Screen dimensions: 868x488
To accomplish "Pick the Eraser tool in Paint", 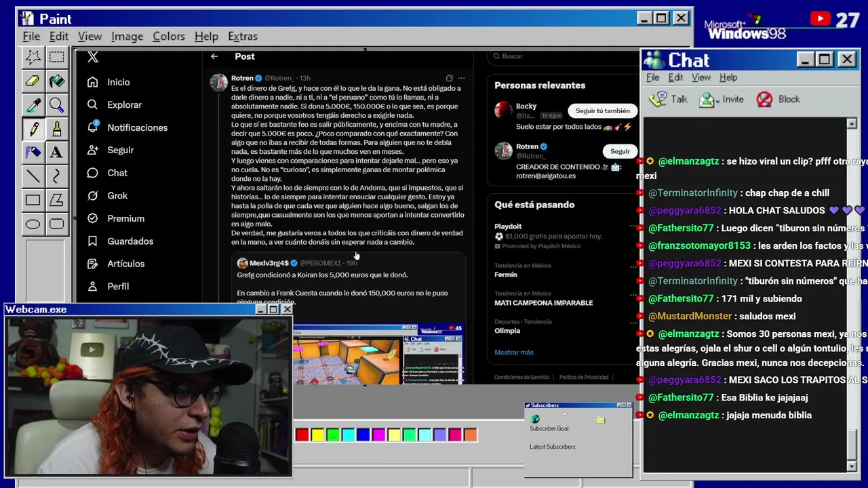I will pos(33,81).
